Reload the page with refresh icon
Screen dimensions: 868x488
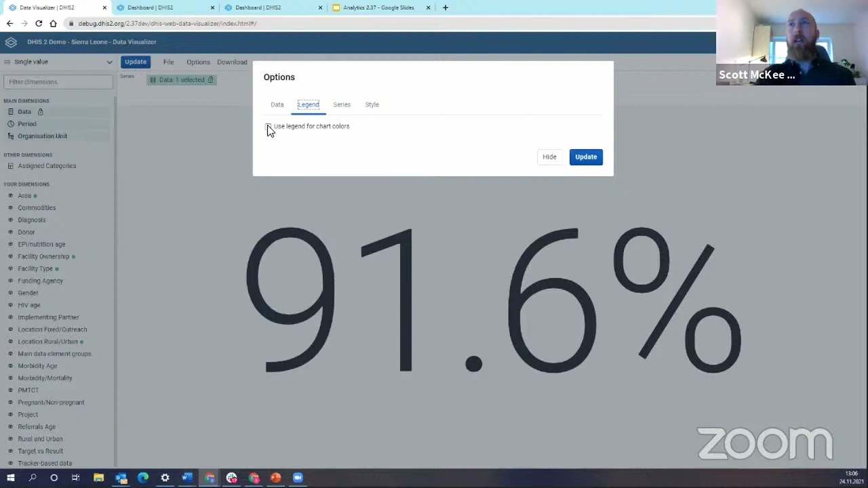pyautogui.click(x=39, y=23)
